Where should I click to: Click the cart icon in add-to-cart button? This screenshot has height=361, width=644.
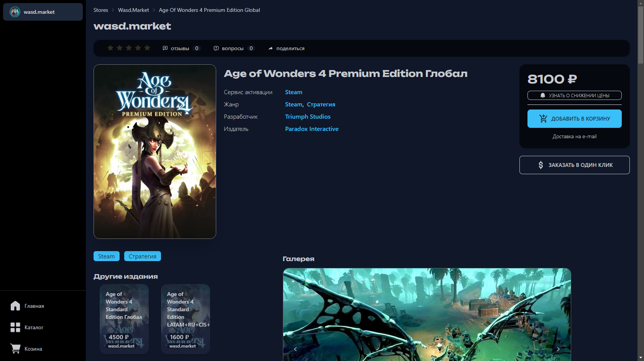[x=544, y=119]
